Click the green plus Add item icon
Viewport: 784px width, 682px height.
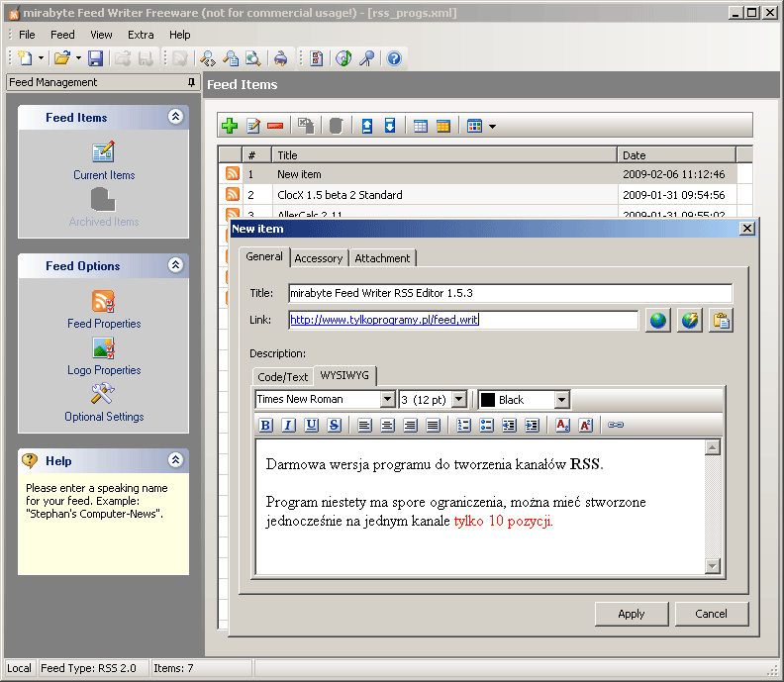pos(230,126)
